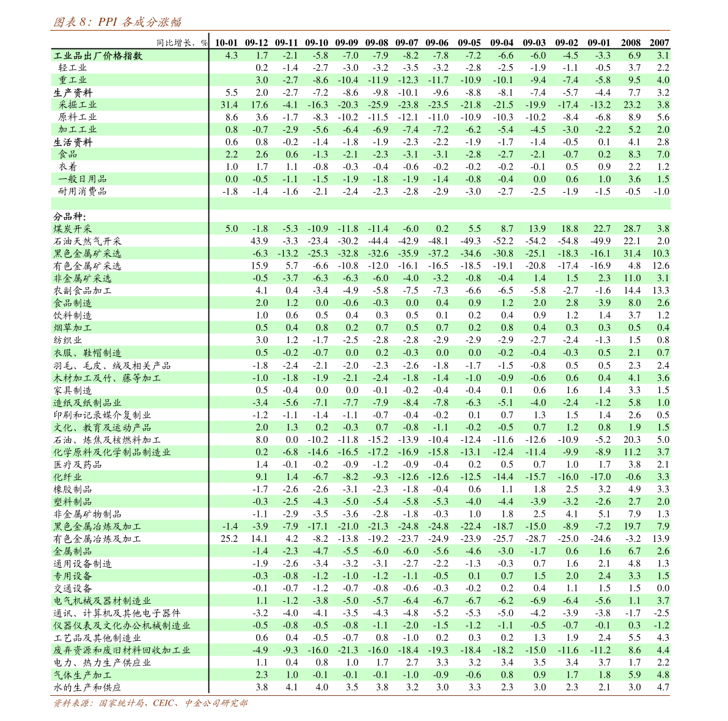Select the 废弃资源和废旧材料回收加工业 row label
This screenshot has width=728, height=721.
tap(122, 650)
